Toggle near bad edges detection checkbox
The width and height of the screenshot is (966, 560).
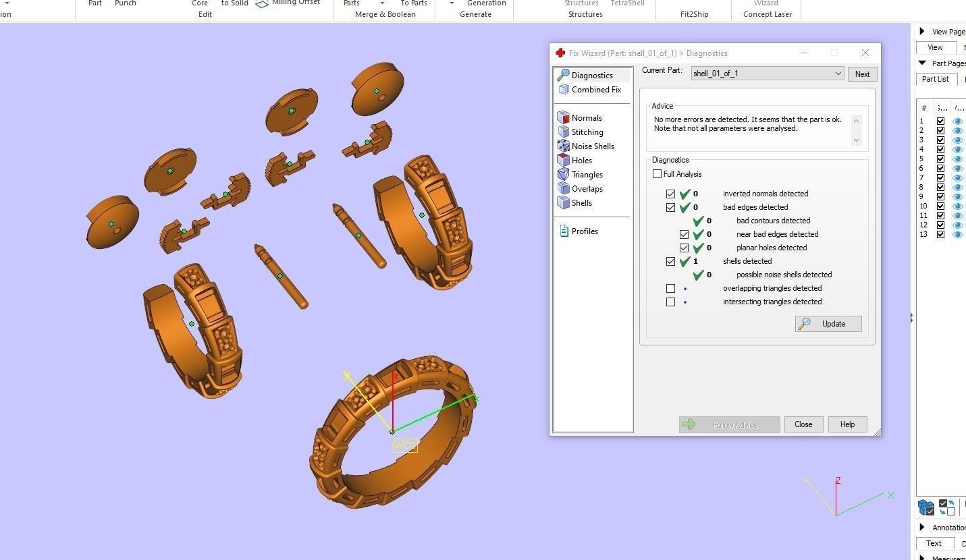(x=684, y=234)
